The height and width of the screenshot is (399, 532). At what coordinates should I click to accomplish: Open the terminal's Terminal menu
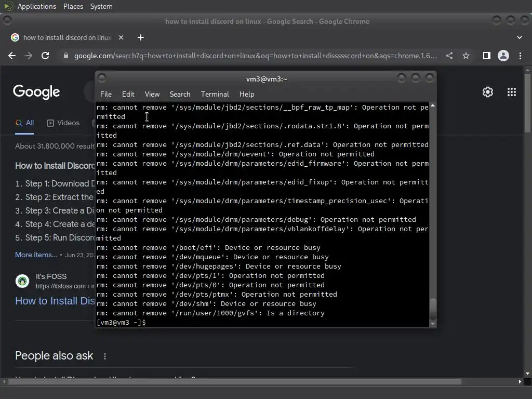point(215,95)
